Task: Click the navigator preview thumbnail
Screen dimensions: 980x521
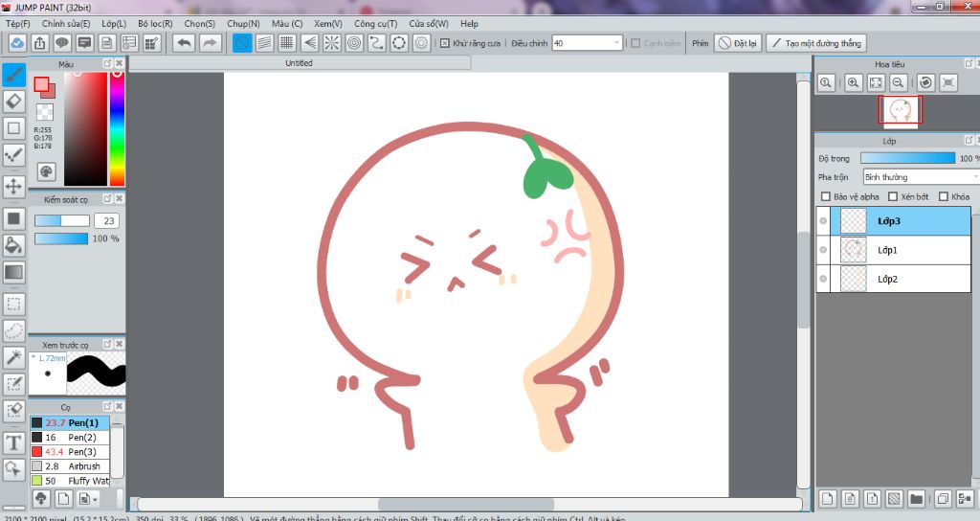Action: (900, 110)
